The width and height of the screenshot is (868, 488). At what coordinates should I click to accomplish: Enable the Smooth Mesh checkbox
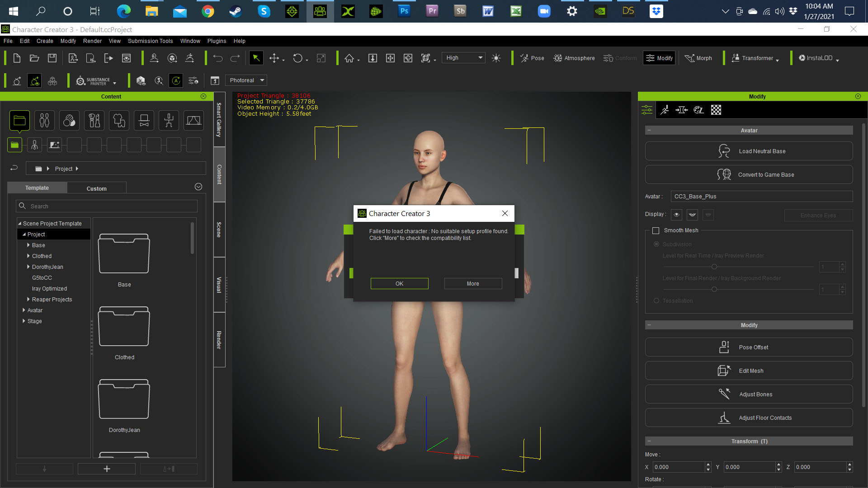656,231
